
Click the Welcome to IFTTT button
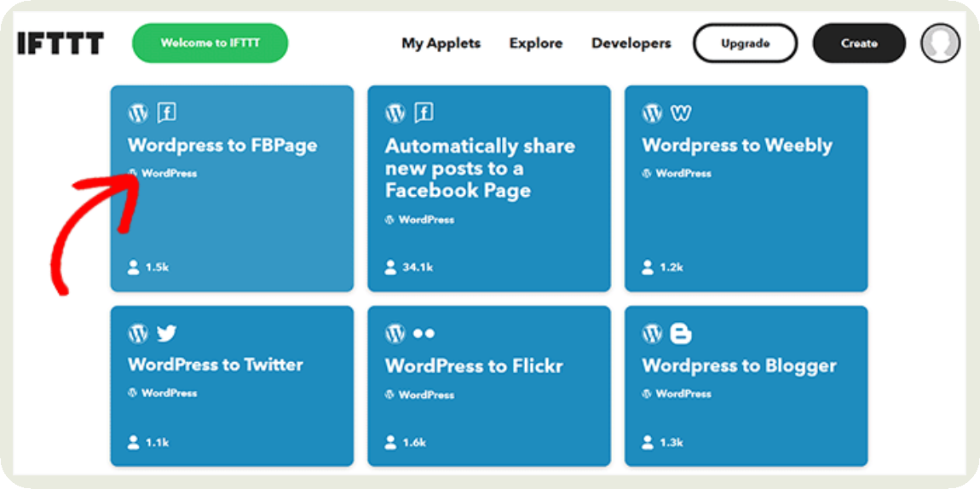pos(210,43)
